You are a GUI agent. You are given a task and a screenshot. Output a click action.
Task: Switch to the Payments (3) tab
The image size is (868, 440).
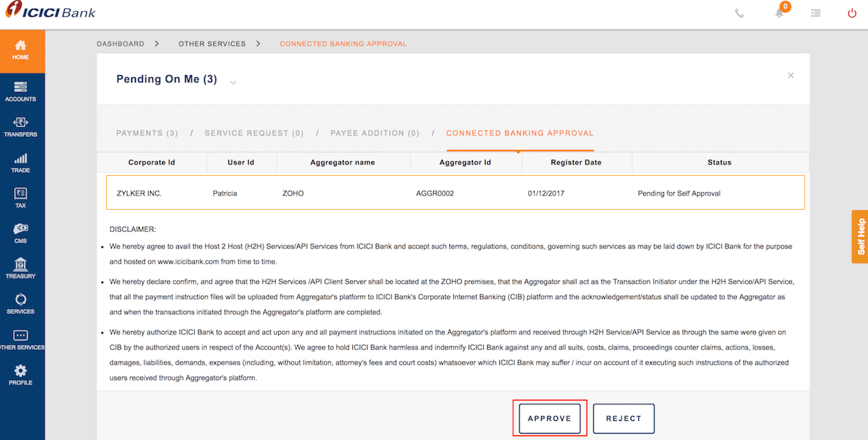coord(147,133)
